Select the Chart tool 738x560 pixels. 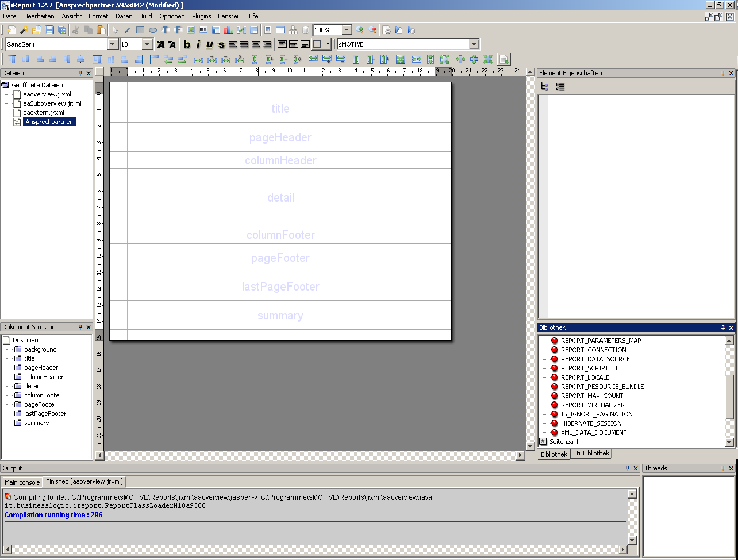tap(229, 30)
